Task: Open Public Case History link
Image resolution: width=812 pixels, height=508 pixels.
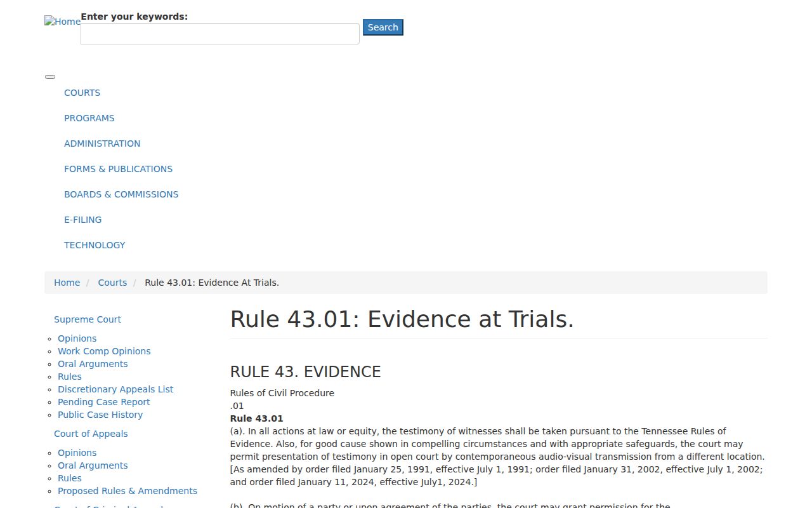Action: coord(100,415)
